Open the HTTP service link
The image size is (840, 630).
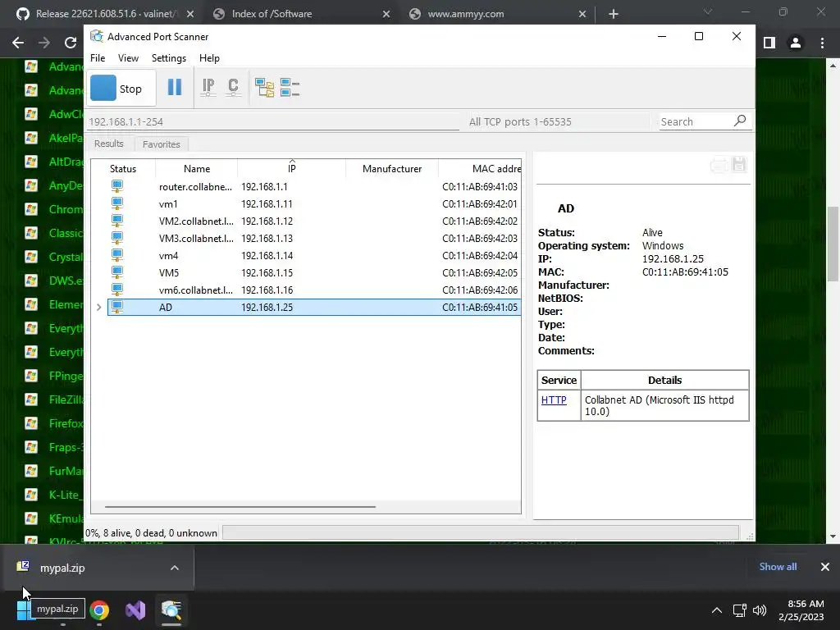tap(554, 399)
